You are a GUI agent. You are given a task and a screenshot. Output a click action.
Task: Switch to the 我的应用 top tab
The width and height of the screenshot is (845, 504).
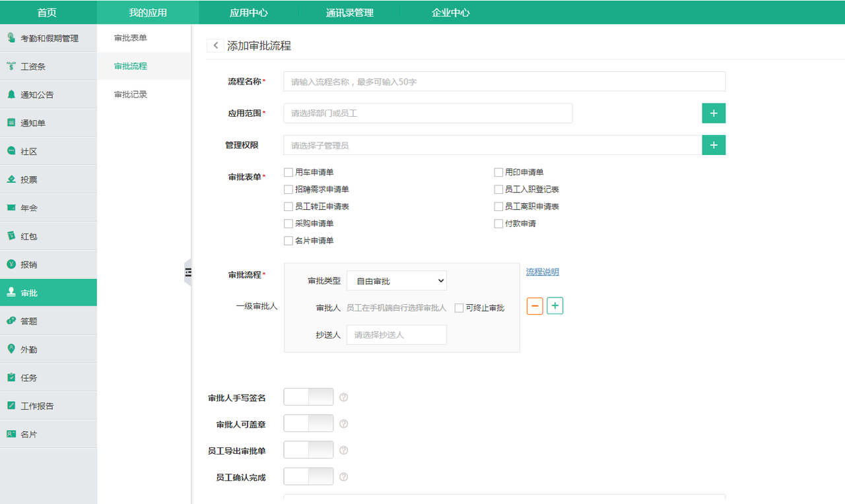tap(148, 13)
